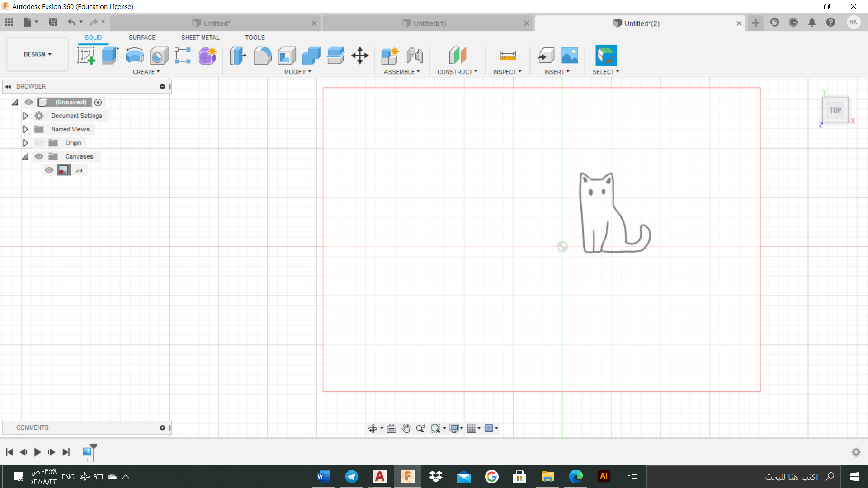Collapse the Canvases folder
Viewport: 868px width, 488px height.
(x=25, y=156)
